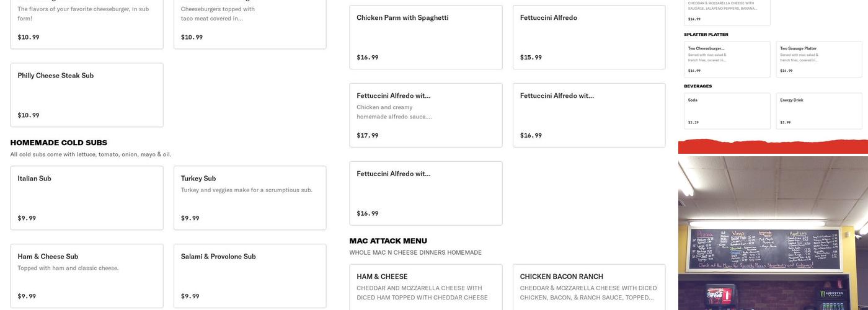Select the Italian Sub menu card
The image size is (868, 310).
pos(87,198)
